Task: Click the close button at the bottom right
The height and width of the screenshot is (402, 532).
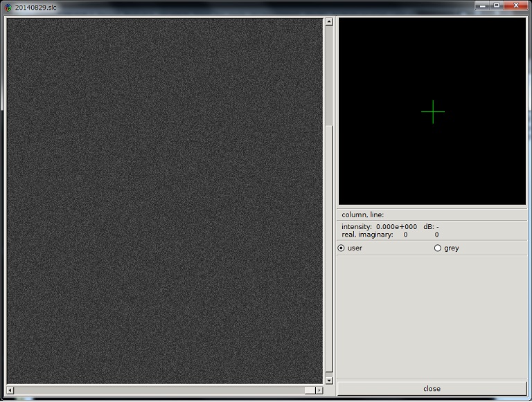Action: click(432, 388)
